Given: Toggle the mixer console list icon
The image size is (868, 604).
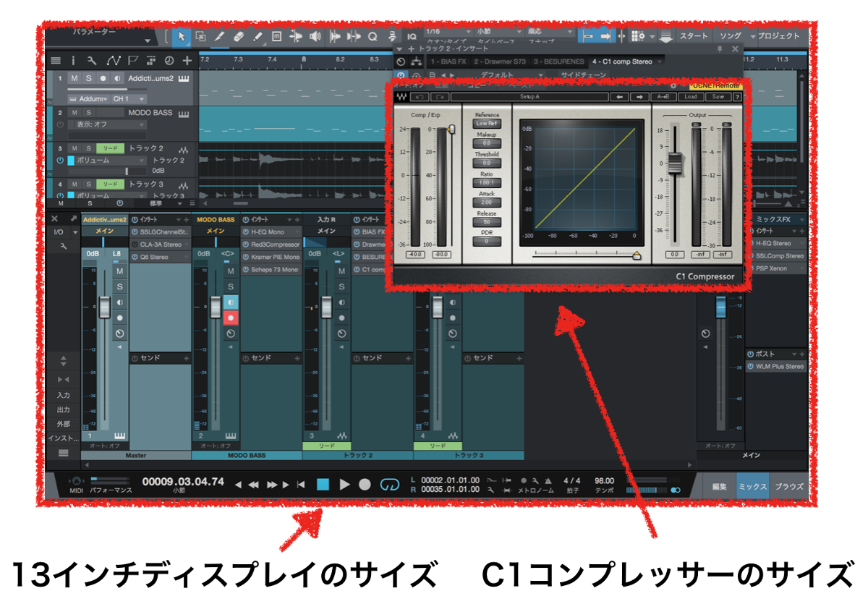Looking at the screenshot, I should (64, 453).
